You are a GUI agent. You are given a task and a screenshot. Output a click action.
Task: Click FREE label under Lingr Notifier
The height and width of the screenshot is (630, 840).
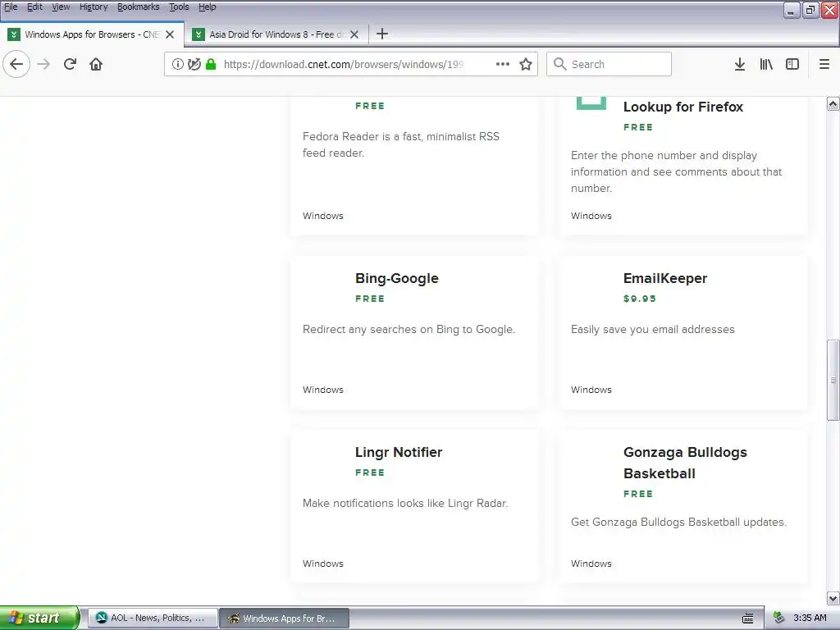(x=370, y=473)
